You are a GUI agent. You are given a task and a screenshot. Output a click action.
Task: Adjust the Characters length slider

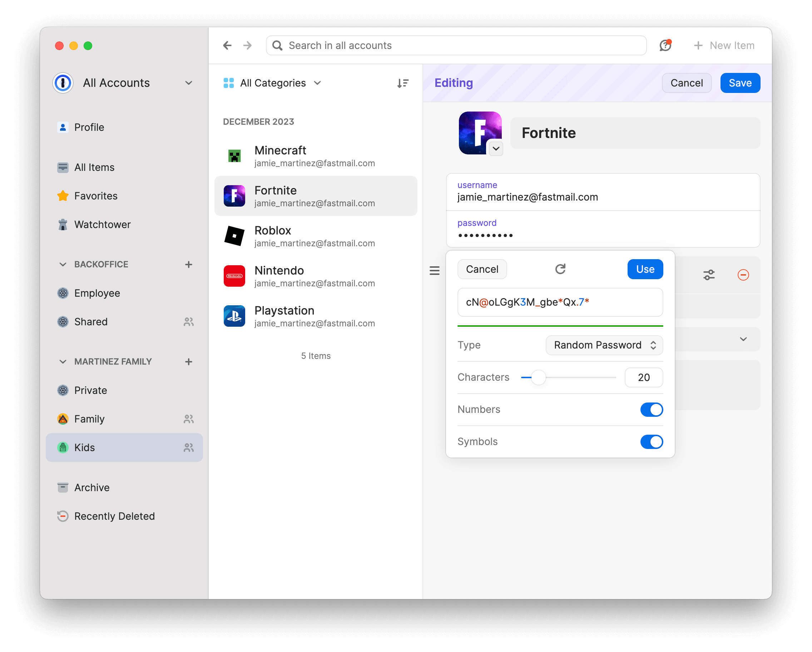[x=538, y=377]
